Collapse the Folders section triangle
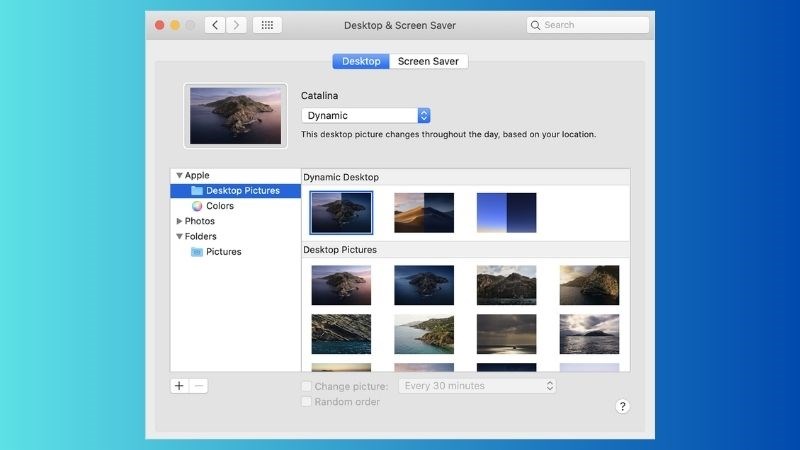The width and height of the screenshot is (800, 450). [x=179, y=236]
